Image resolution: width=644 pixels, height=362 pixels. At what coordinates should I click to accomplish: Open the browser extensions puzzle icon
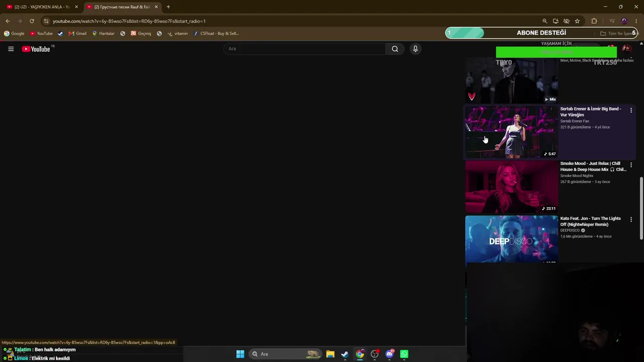(x=594, y=21)
